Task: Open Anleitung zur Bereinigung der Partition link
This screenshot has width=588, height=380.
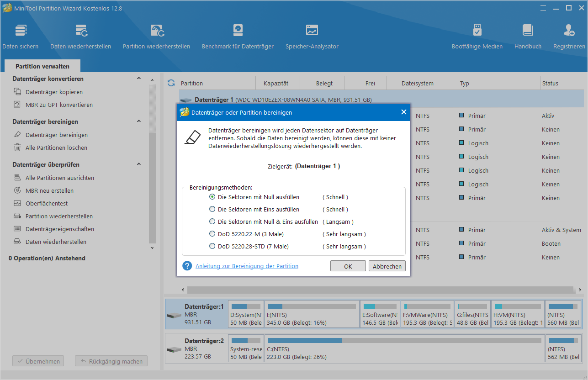Action: tap(247, 266)
